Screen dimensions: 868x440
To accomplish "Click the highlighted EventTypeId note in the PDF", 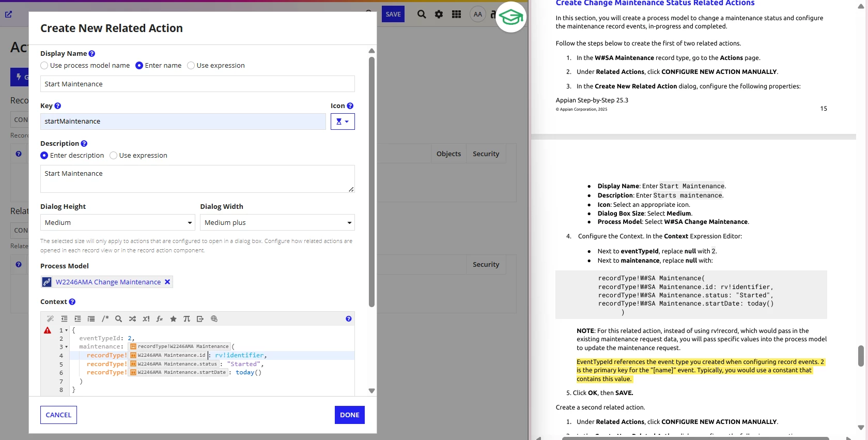I will pos(700,370).
